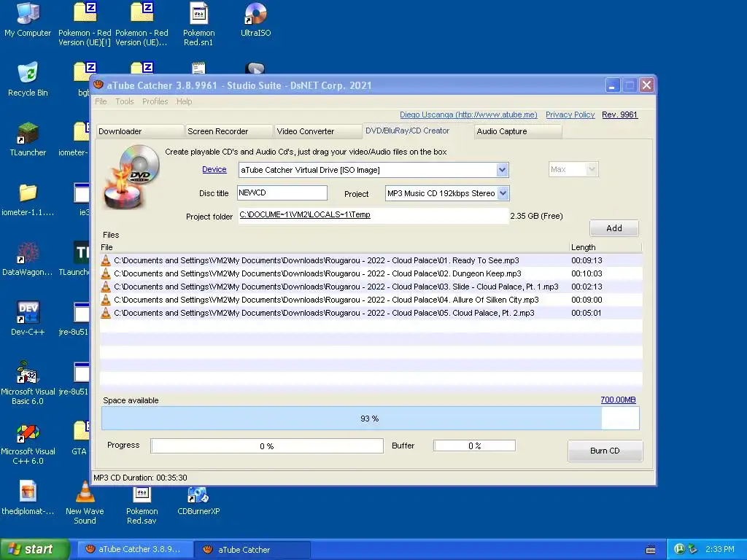Screen dimensions: 747x560
Task: Click the burning DVD disc logo
Action: click(x=131, y=176)
